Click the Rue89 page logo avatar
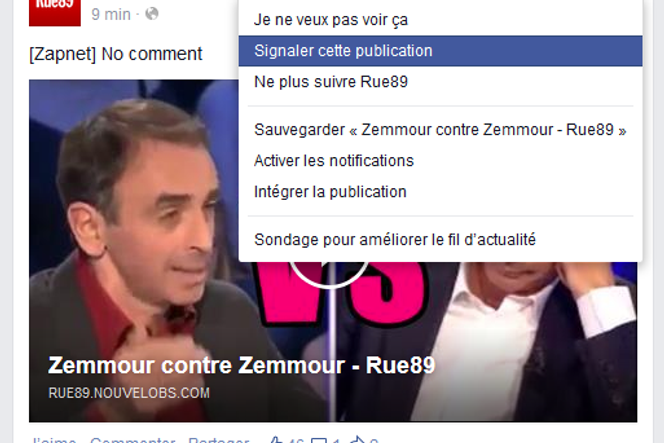The width and height of the screenshot is (664, 443). (x=55, y=13)
